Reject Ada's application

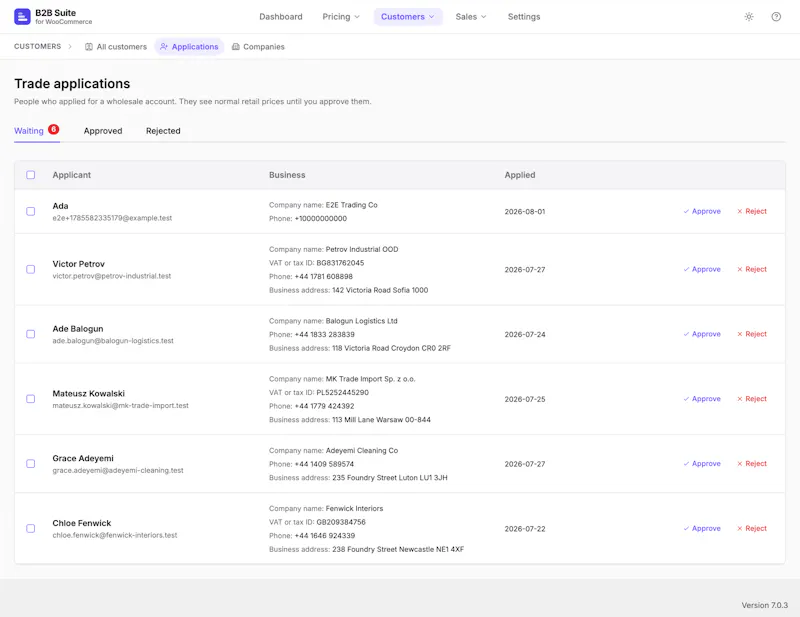tap(752, 211)
